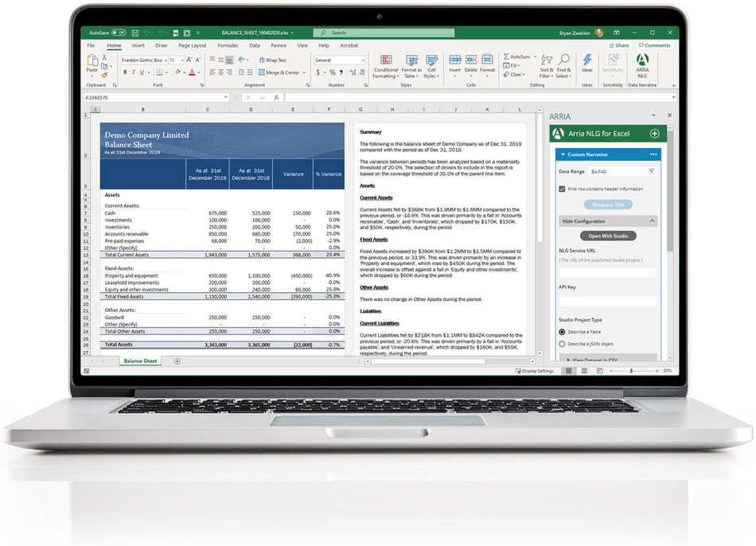Viewport: 756px width, 546px height.
Task: Open the Clear dropdown
Action: coord(514,74)
